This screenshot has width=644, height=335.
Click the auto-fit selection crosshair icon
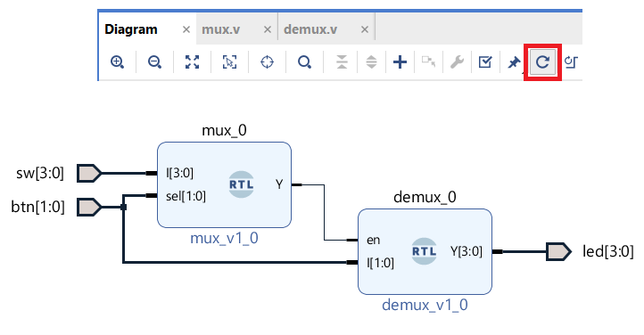[x=267, y=61]
